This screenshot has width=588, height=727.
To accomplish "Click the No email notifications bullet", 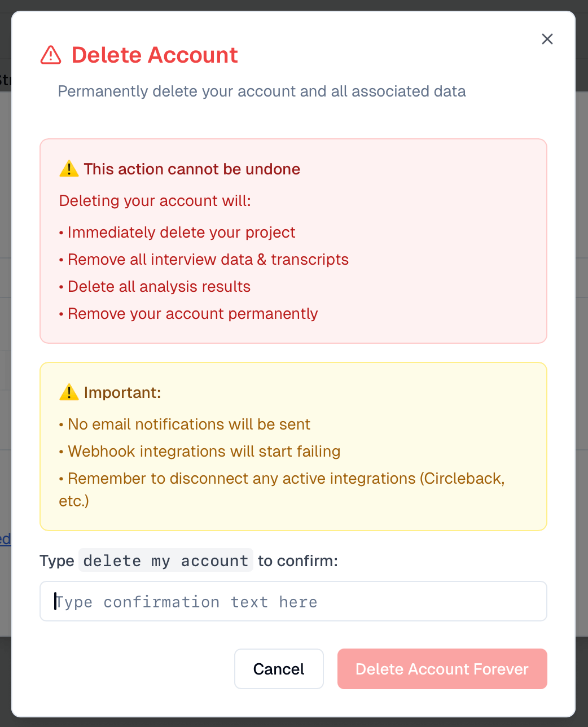I will (188, 424).
